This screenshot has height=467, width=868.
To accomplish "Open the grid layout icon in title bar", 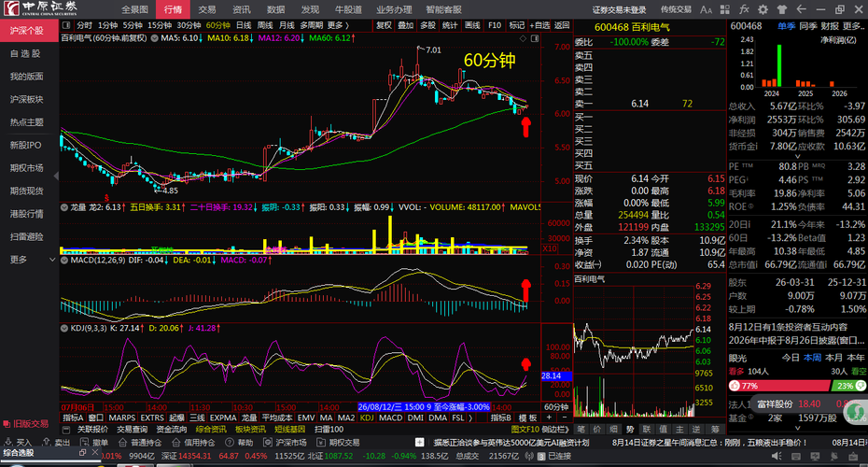I will (725, 9).
